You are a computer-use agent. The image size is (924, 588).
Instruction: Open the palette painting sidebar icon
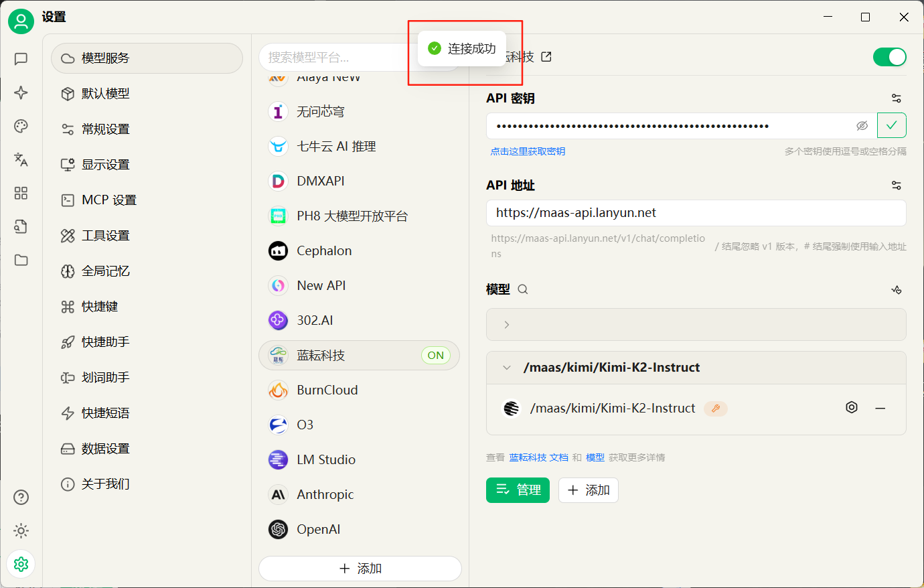coord(21,126)
